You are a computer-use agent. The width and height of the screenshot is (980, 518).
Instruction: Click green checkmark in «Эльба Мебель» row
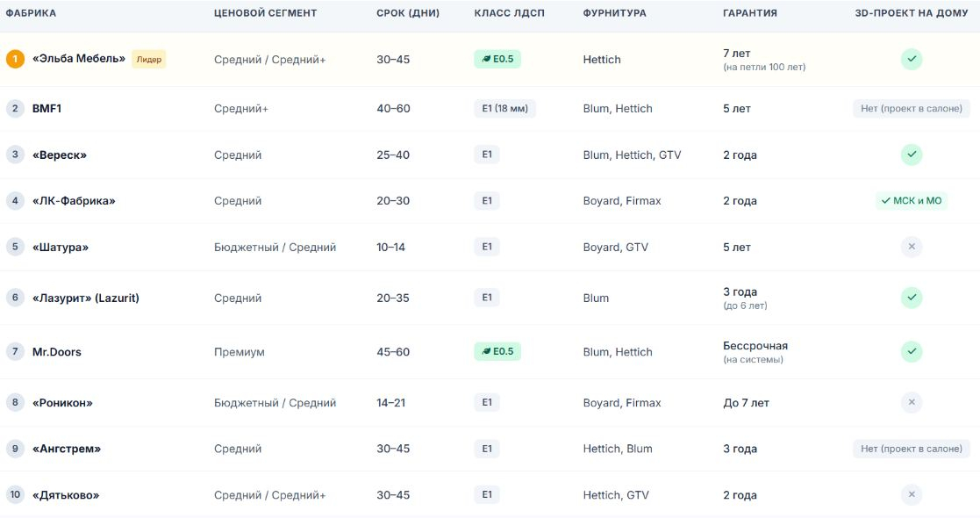point(912,59)
